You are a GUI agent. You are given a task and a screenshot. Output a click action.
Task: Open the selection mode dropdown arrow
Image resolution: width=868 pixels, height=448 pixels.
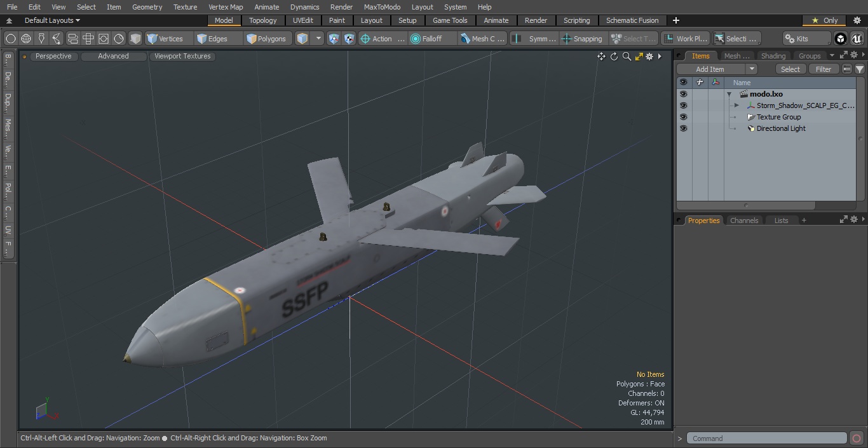point(318,39)
